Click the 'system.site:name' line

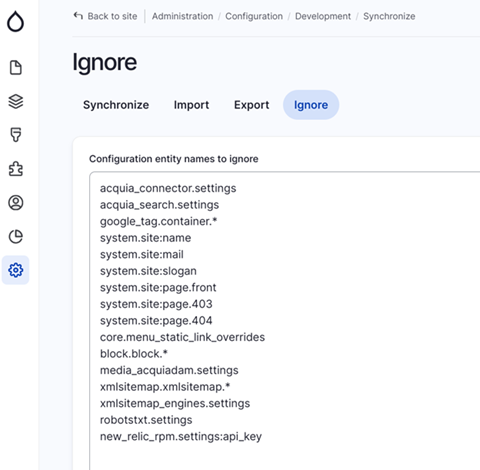click(x=145, y=238)
